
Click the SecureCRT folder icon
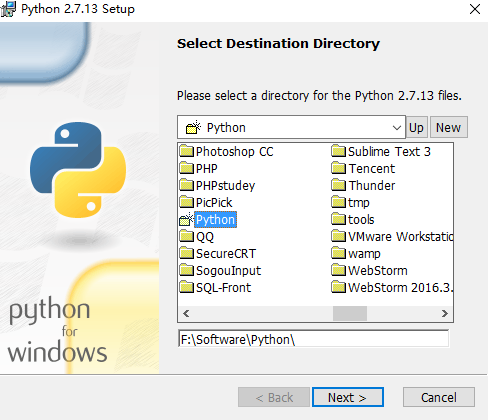186,253
